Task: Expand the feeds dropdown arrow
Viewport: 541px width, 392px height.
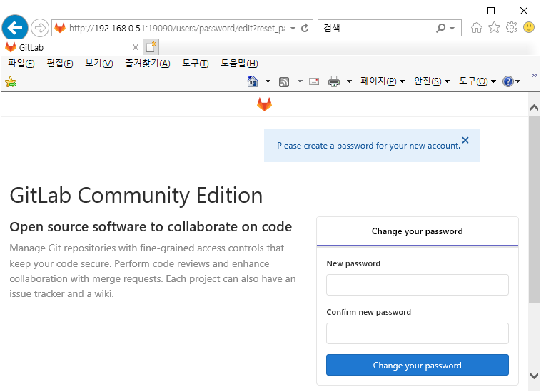Action: coord(300,82)
